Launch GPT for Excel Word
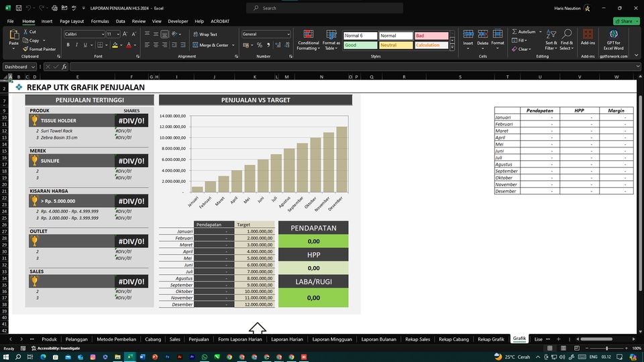This screenshot has width=644, height=362. [614, 40]
